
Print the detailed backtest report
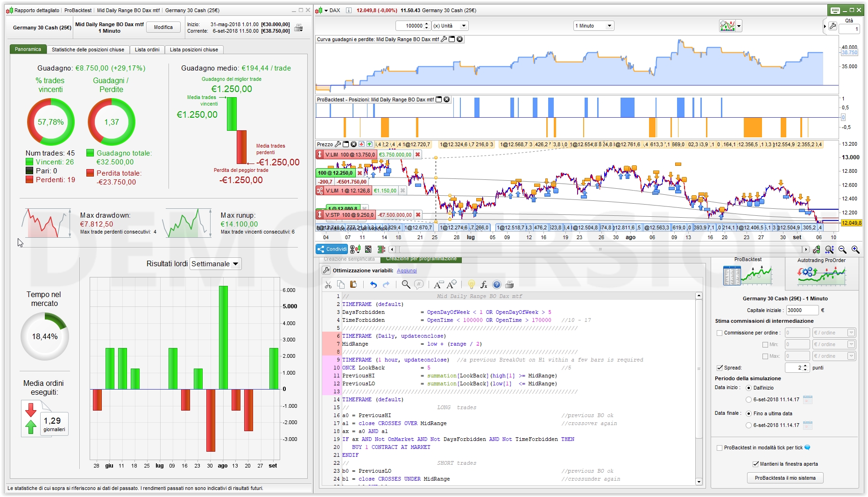coord(298,28)
